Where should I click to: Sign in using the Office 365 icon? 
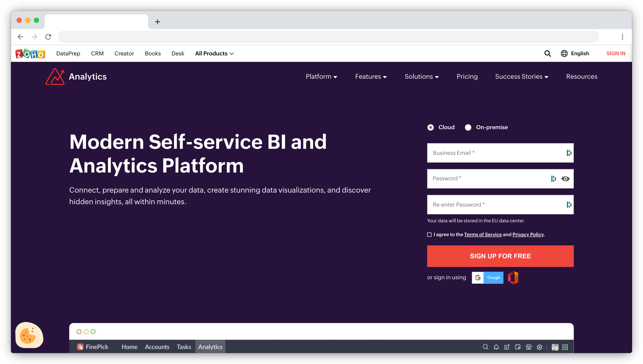point(513,278)
